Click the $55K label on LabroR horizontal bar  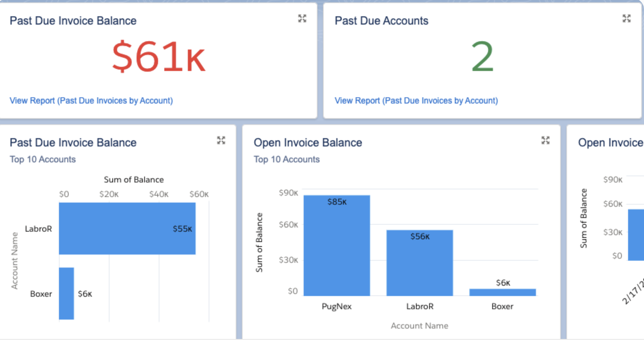[182, 229]
